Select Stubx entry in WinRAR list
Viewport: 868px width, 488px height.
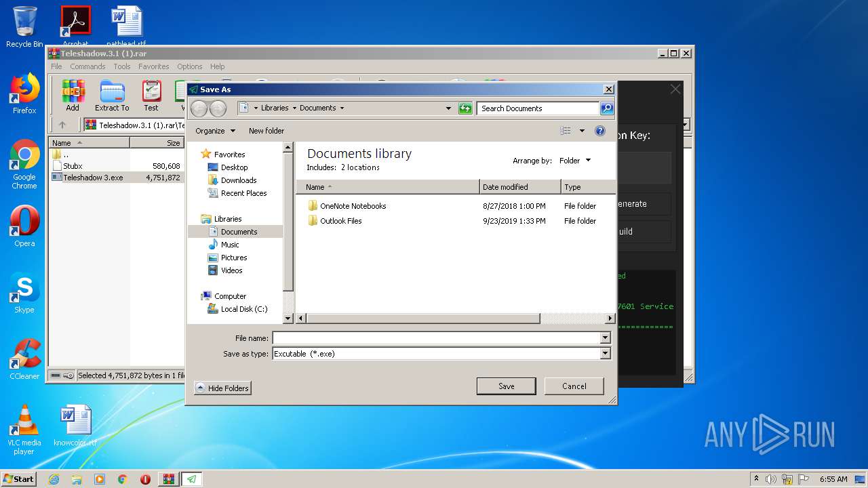tap(73, 166)
